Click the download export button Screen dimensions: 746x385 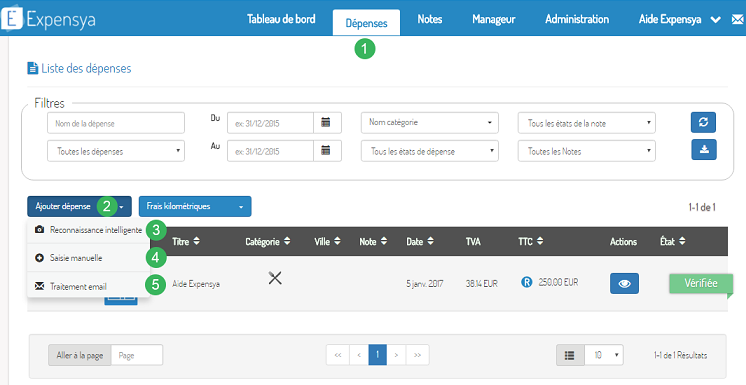point(704,149)
